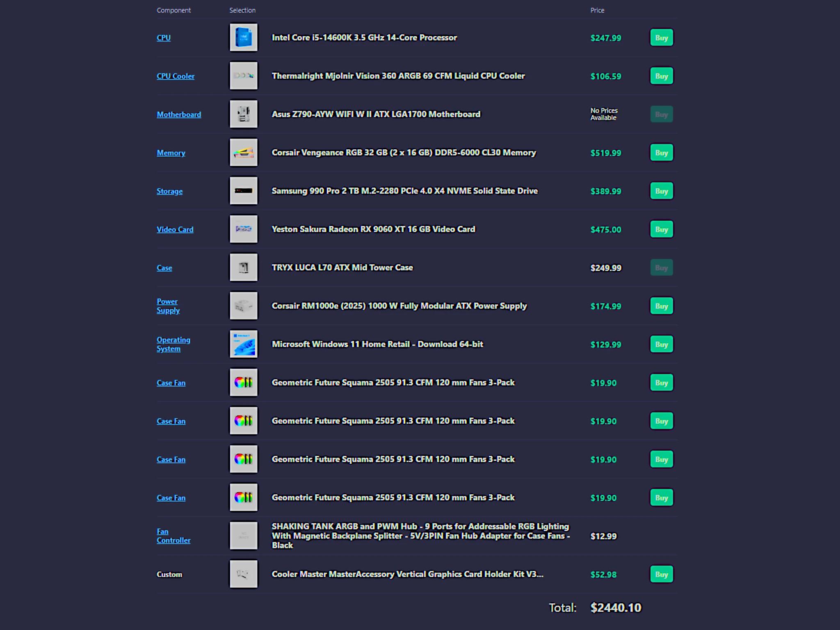Click the Component column header
Viewport: 840px width, 630px height.
pyautogui.click(x=173, y=10)
